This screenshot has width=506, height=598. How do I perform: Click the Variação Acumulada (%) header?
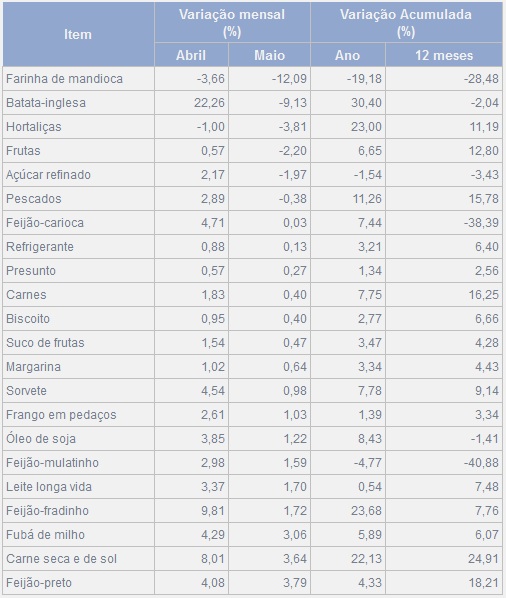click(x=406, y=22)
